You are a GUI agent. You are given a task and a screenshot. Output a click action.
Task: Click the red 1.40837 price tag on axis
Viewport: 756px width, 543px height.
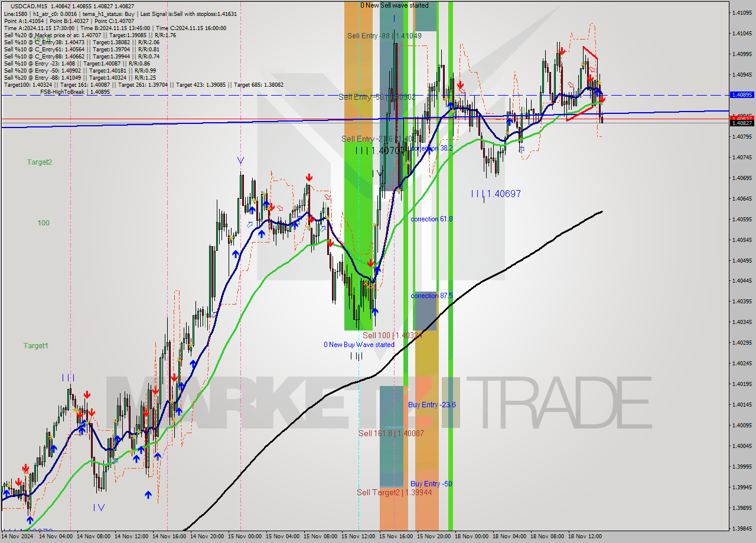pyautogui.click(x=742, y=118)
